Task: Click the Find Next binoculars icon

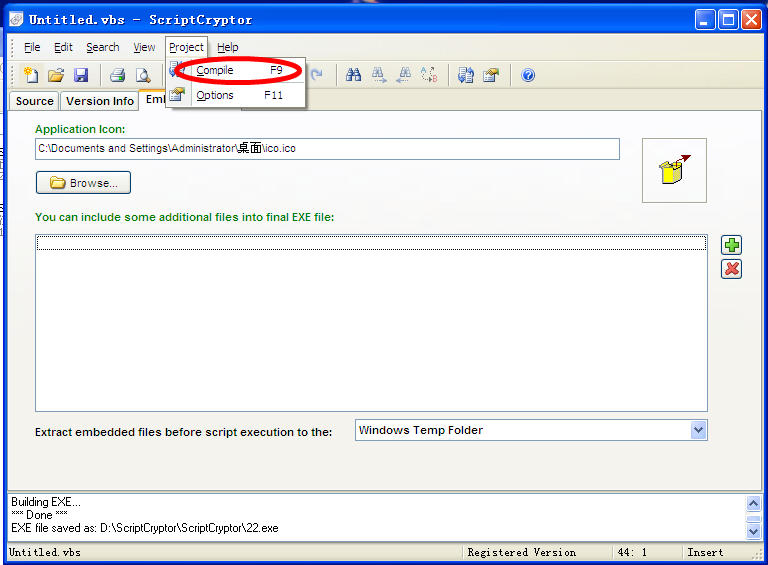Action: pos(378,75)
